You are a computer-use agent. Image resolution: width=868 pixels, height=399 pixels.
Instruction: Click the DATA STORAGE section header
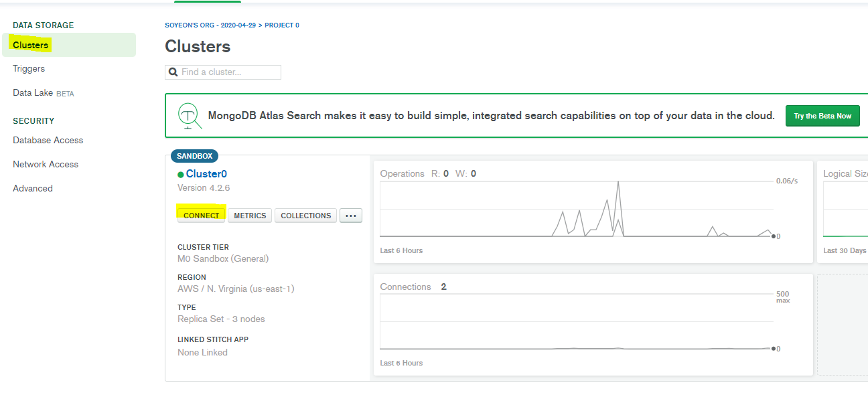(44, 25)
